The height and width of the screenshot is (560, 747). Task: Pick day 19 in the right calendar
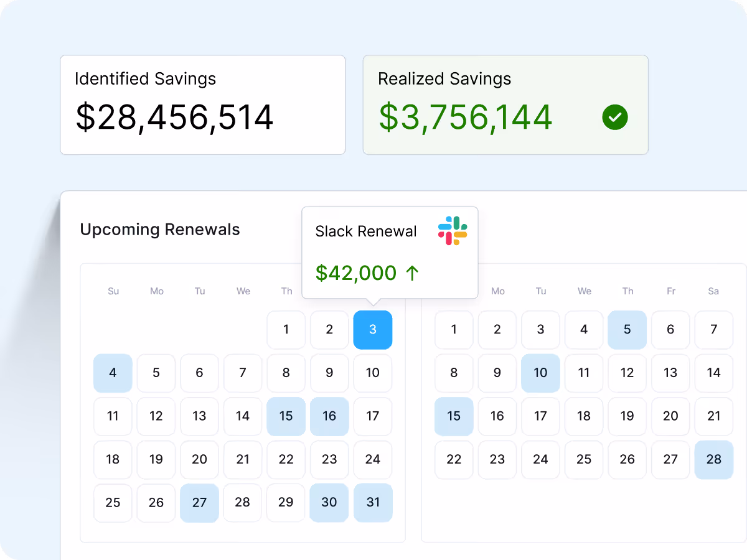pos(627,416)
